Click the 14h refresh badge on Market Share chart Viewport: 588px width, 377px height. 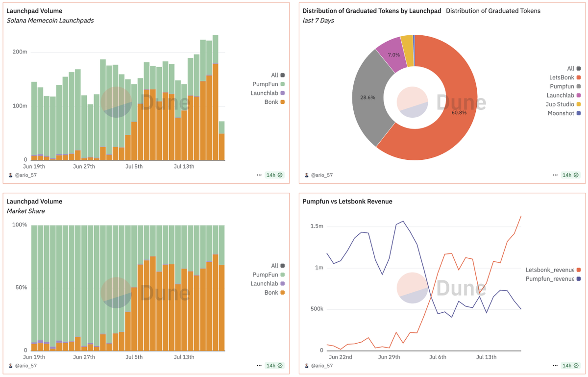[x=274, y=366]
